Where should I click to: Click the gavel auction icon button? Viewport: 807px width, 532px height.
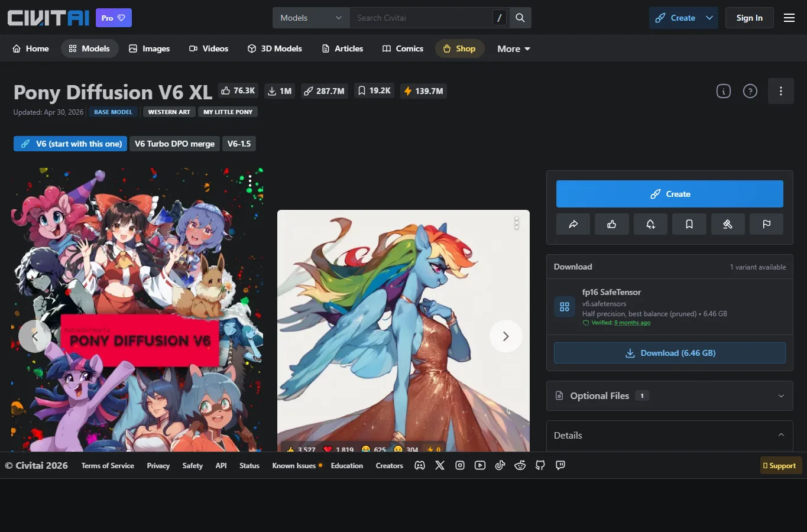point(728,224)
